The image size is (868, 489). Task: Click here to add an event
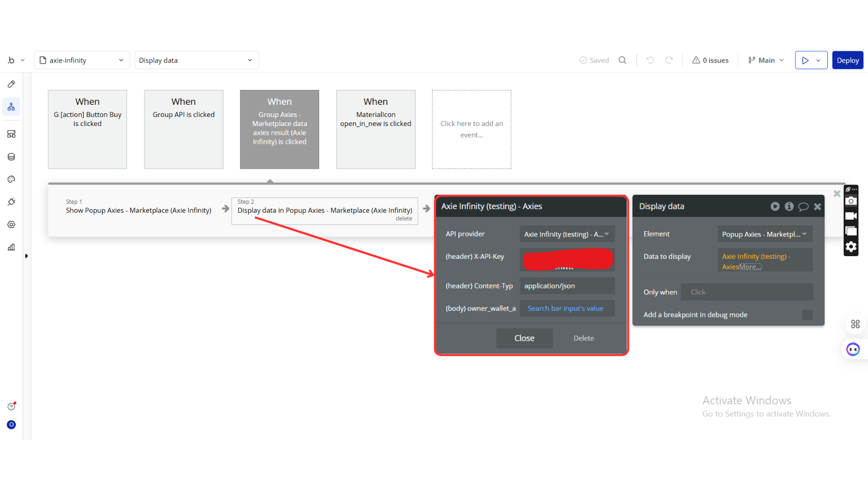[472, 129]
